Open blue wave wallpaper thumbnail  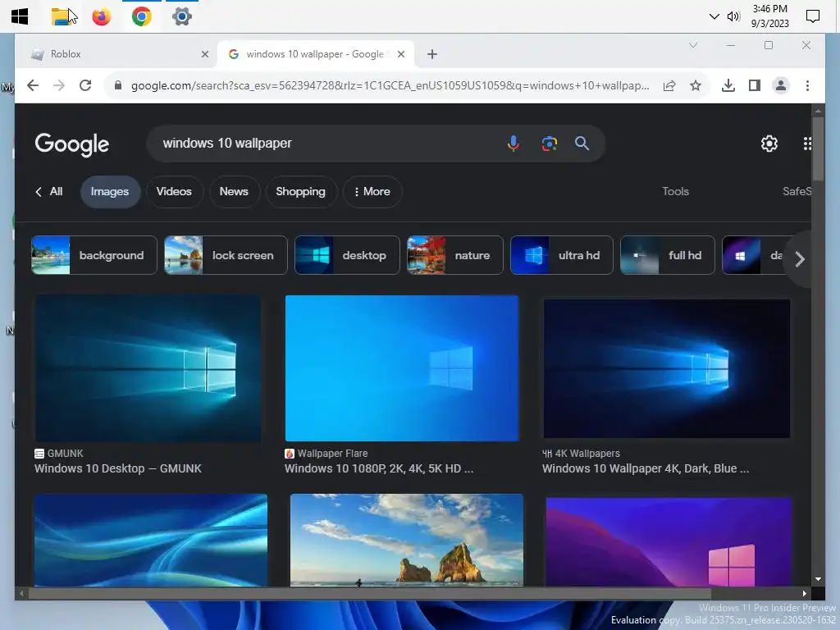click(151, 540)
